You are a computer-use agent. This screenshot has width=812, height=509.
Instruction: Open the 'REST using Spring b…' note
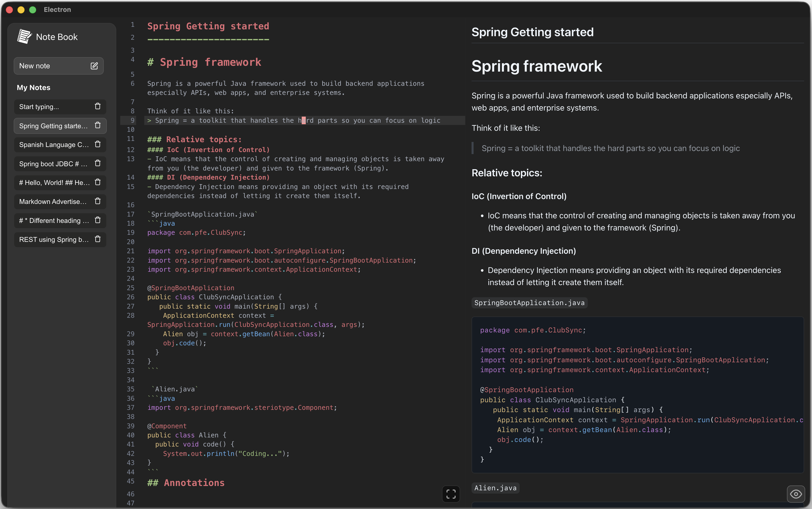tap(54, 239)
